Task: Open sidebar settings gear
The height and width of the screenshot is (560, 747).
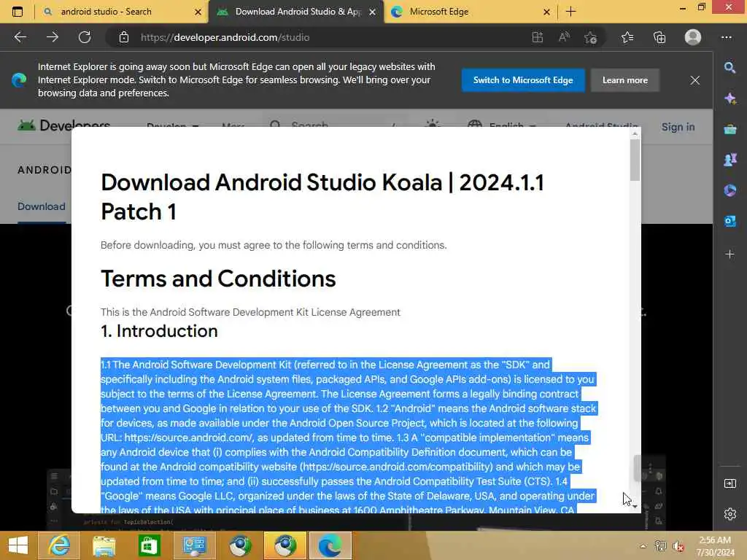Action: (x=729, y=514)
